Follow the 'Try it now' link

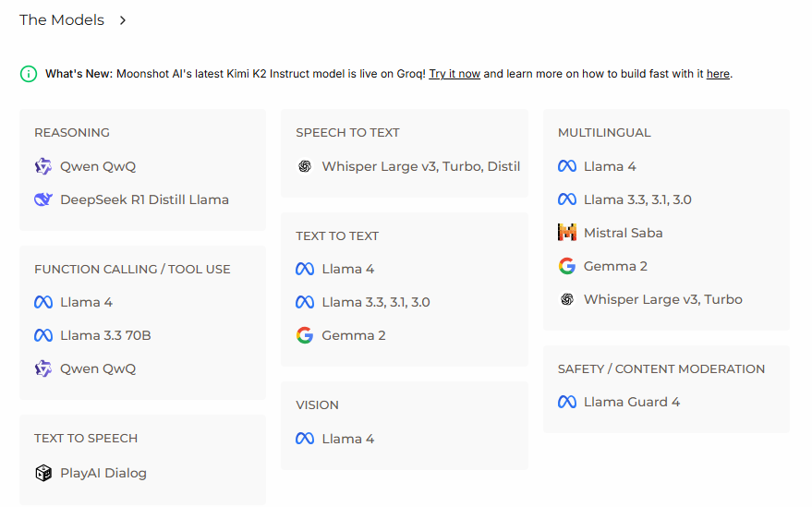(454, 74)
